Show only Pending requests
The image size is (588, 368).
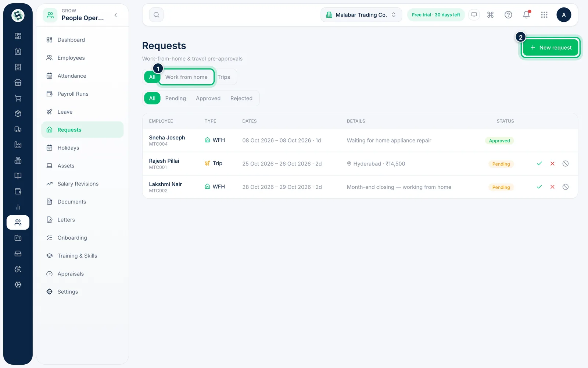(x=176, y=98)
